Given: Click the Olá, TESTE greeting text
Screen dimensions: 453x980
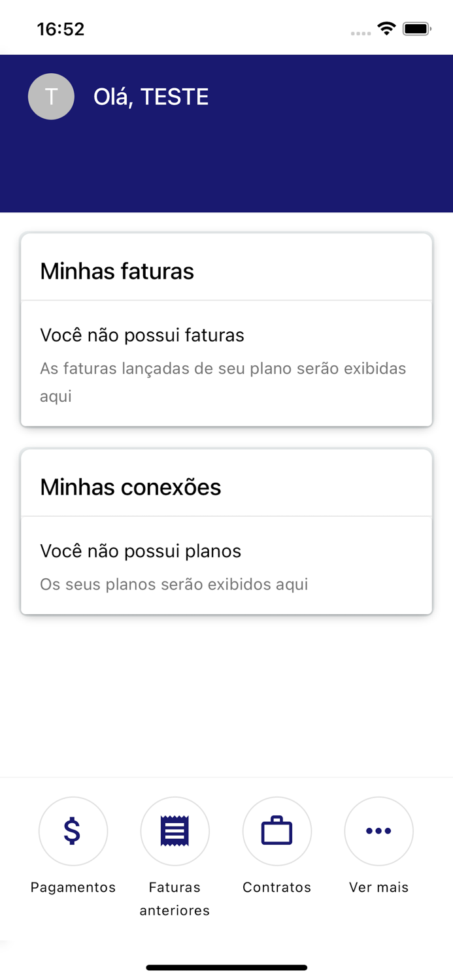Looking at the screenshot, I should point(151,97).
